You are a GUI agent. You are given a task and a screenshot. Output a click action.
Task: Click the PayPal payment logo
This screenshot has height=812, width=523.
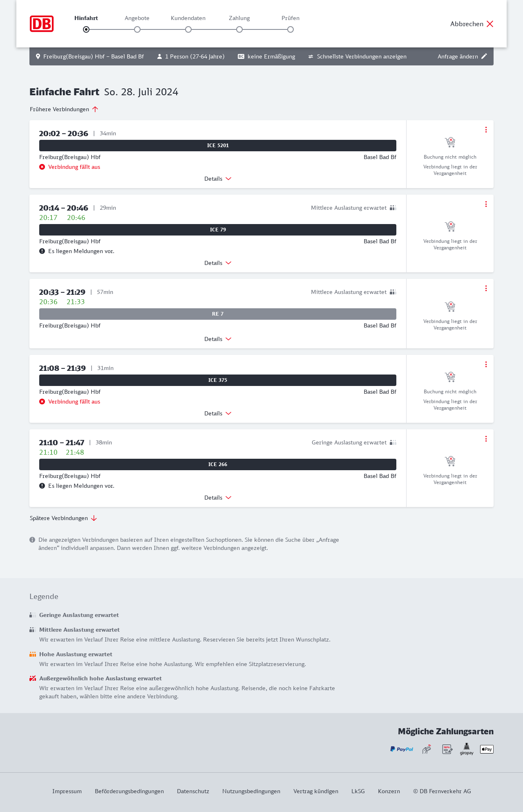(x=402, y=749)
